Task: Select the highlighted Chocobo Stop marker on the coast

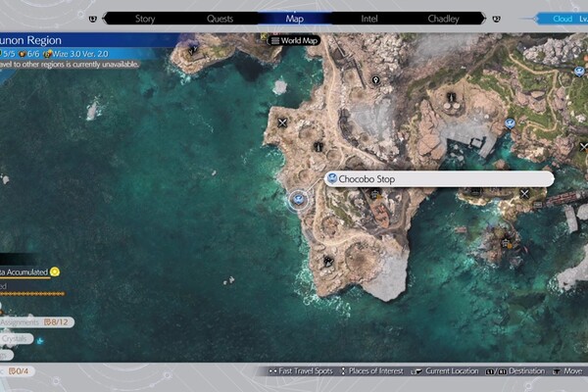Action: [299, 199]
